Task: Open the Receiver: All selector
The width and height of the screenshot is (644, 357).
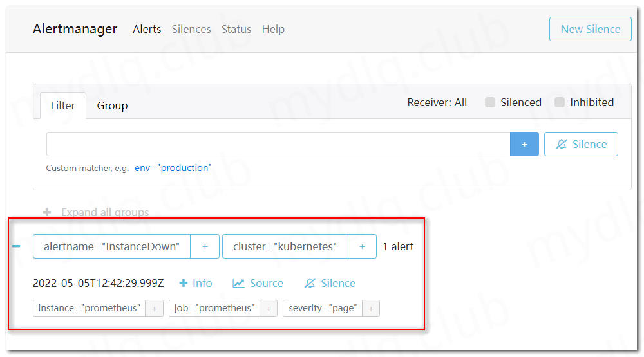Action: (x=437, y=102)
